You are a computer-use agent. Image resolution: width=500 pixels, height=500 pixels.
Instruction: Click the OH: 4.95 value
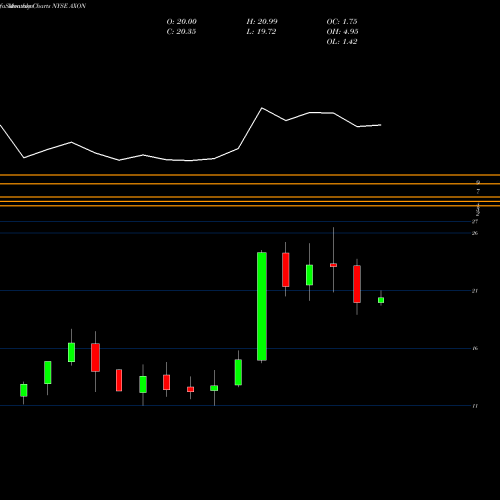pyautogui.click(x=342, y=32)
